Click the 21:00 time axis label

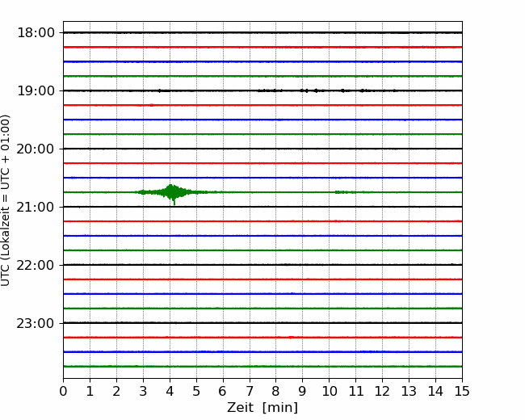click(36, 208)
